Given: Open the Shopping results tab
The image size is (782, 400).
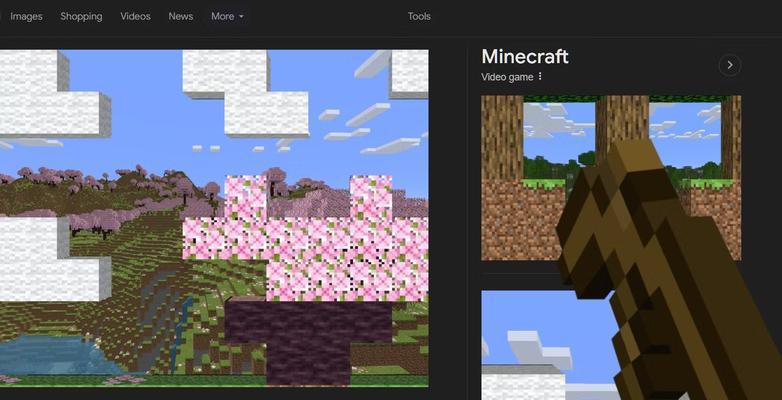Looking at the screenshot, I should point(81,16).
